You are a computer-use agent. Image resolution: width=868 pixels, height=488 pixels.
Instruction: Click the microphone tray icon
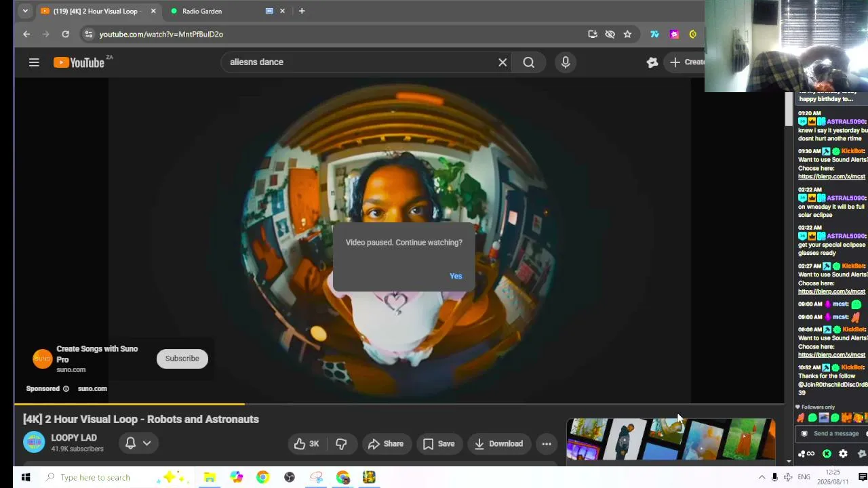(x=774, y=477)
